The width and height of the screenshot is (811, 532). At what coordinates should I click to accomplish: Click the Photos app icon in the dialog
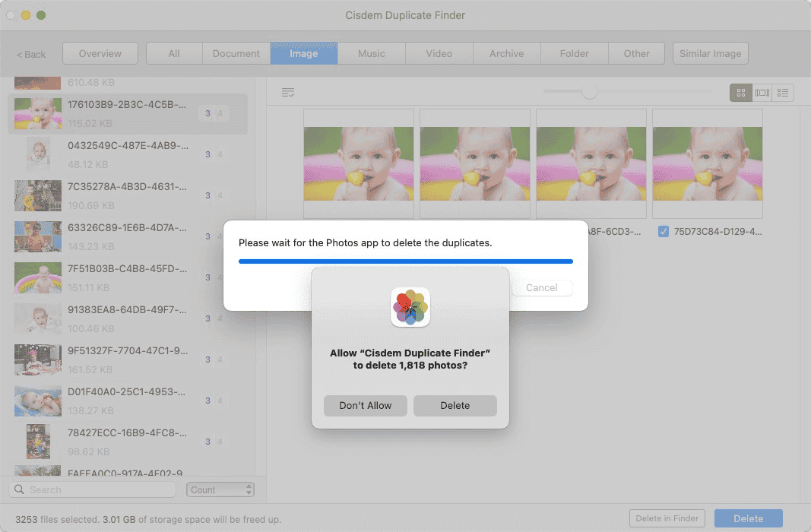pos(410,306)
